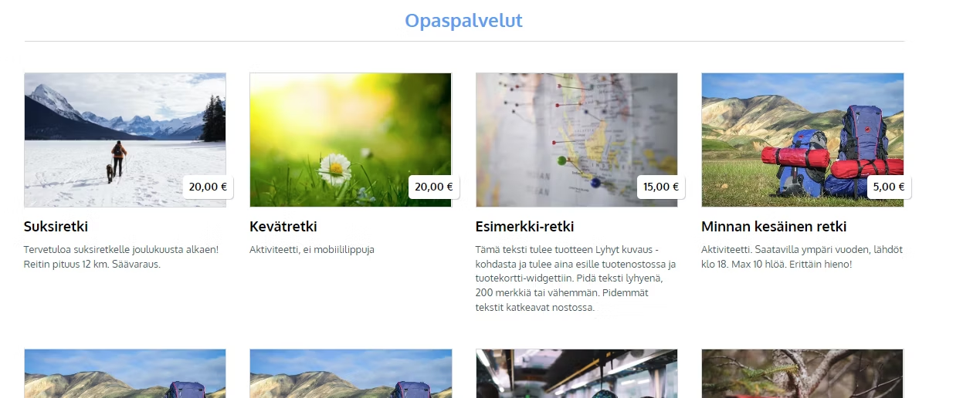Open the second-row bus interior thumbnail
This screenshot has height=398, width=980.
pos(577,373)
